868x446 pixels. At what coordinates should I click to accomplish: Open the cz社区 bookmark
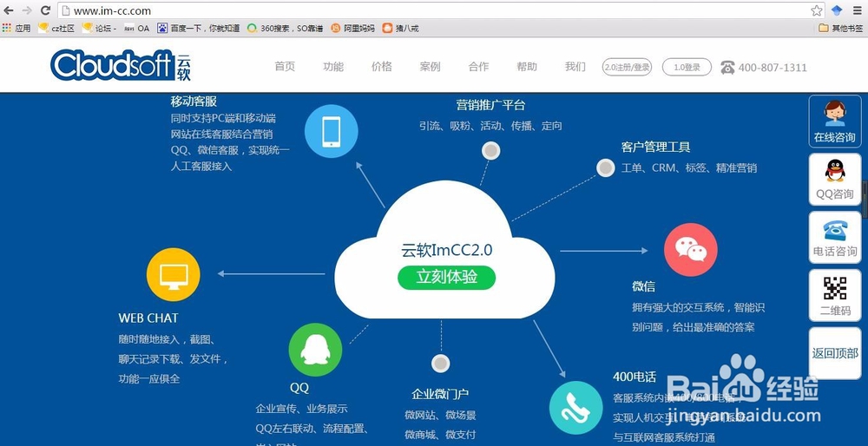(56, 29)
